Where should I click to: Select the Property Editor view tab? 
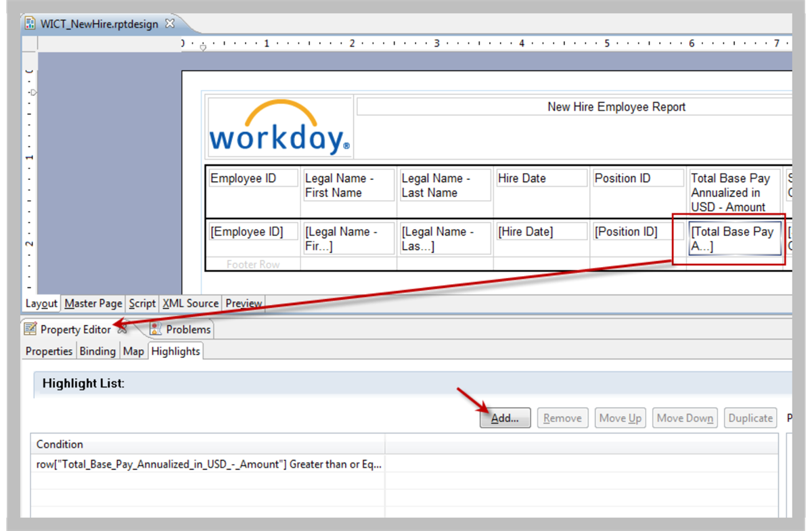pos(75,329)
